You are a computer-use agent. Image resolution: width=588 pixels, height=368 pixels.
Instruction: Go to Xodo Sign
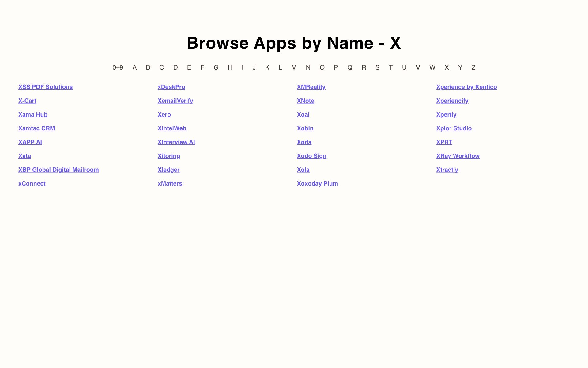click(x=311, y=156)
